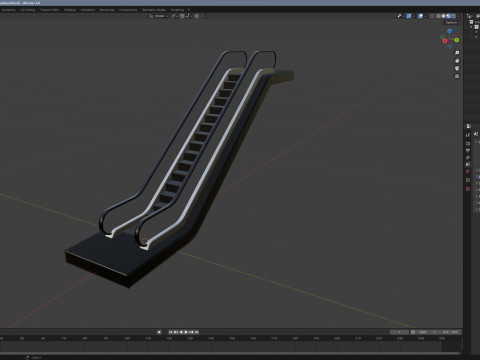Click the zoom viewport magnifier icon

457,53
